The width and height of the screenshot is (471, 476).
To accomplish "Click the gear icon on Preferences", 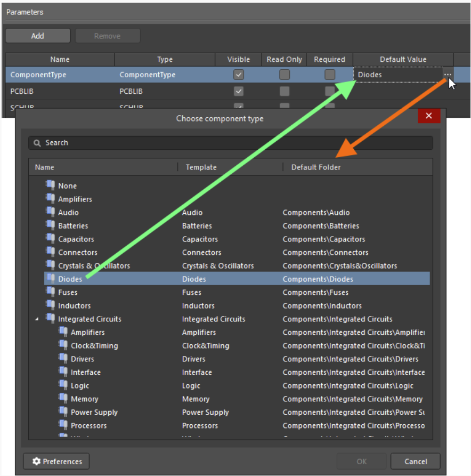I will click(36, 461).
